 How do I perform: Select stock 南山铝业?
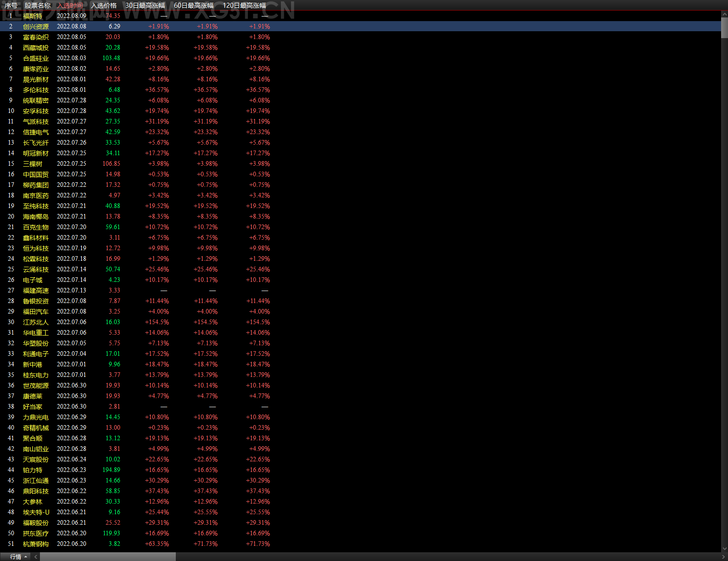click(36, 449)
